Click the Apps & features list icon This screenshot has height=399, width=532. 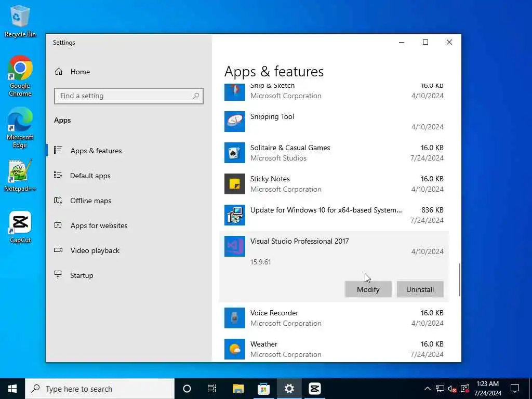click(x=58, y=150)
